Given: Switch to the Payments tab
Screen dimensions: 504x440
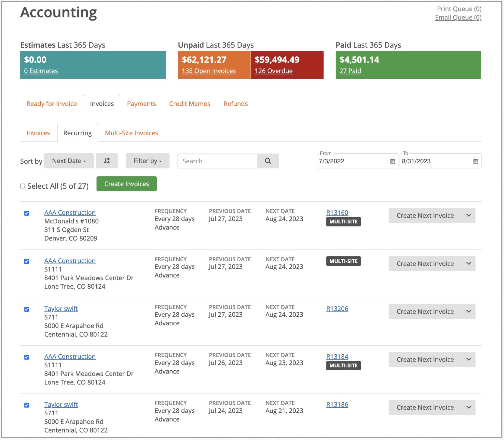Looking at the screenshot, I should pos(141,104).
